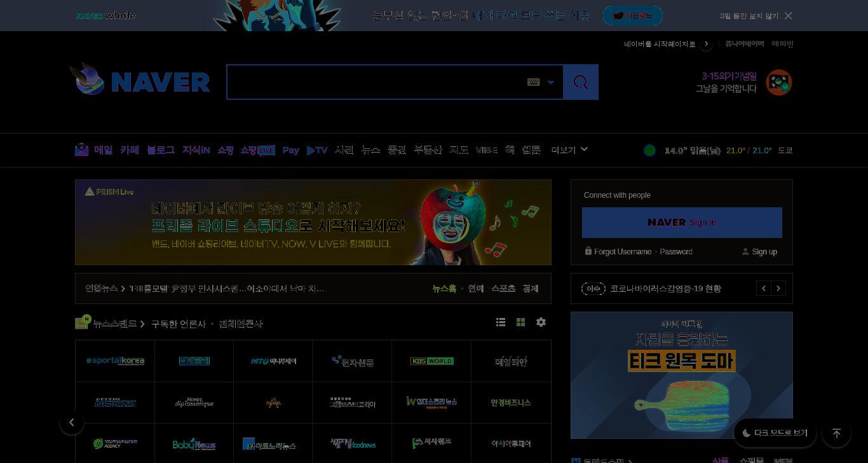This screenshot has height=463, width=868.
Task: Open the KBS WORLD press logo
Action: (431, 361)
